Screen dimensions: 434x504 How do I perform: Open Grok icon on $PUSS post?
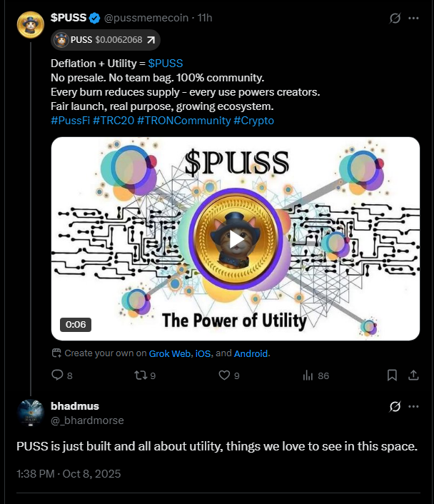tap(395, 18)
